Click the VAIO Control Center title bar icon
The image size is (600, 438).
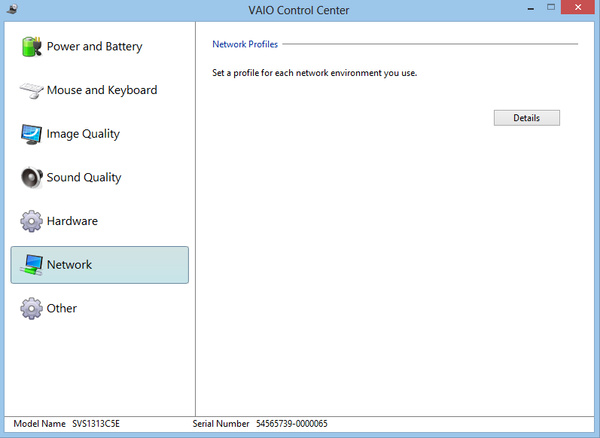(x=12, y=9)
